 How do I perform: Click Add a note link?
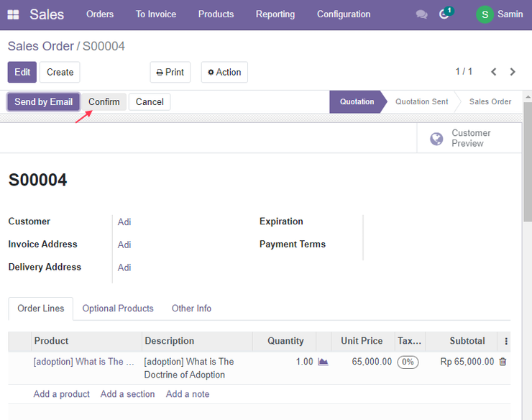click(x=188, y=394)
